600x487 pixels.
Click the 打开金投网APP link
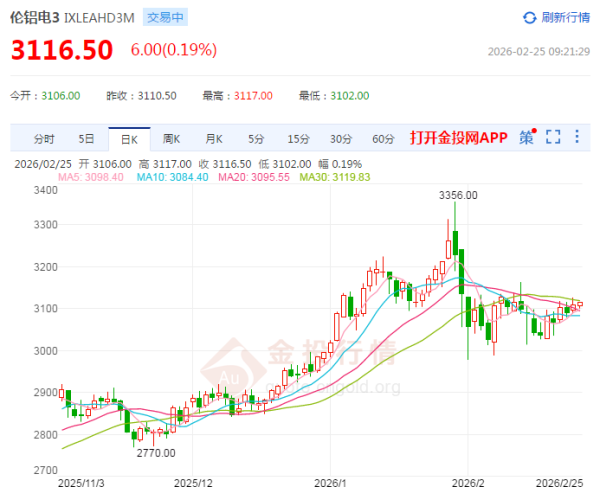(x=458, y=137)
